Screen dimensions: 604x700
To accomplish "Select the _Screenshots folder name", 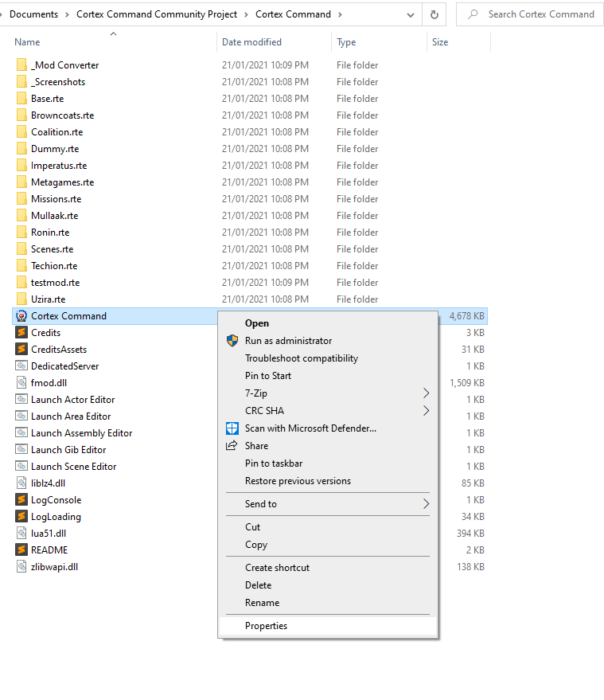I will [x=58, y=82].
